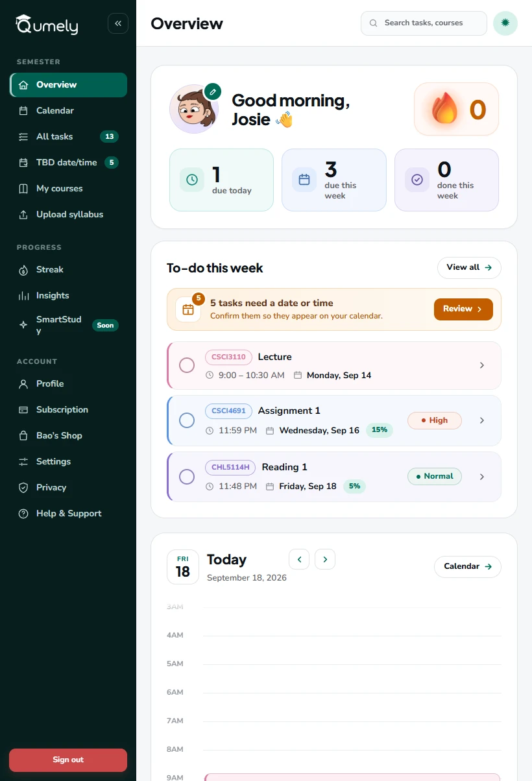Open Privacy in the sidebar
Image resolution: width=532 pixels, height=781 pixels.
(x=69, y=488)
